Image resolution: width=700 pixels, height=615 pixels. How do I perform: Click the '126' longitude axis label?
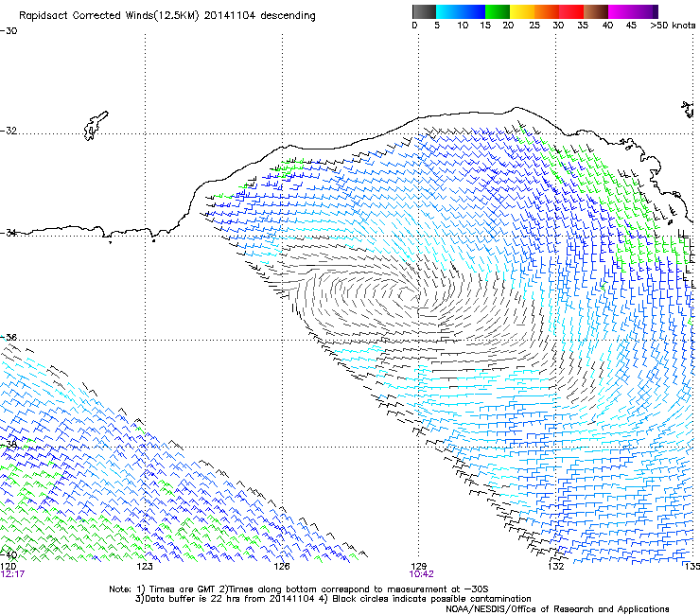coord(282,567)
